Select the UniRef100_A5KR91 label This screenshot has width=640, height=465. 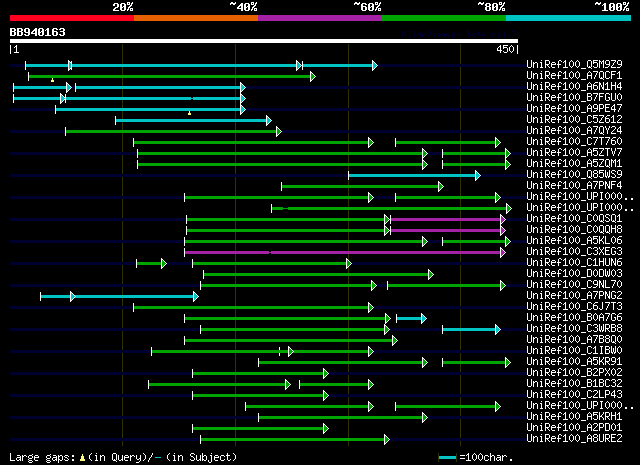point(574,362)
